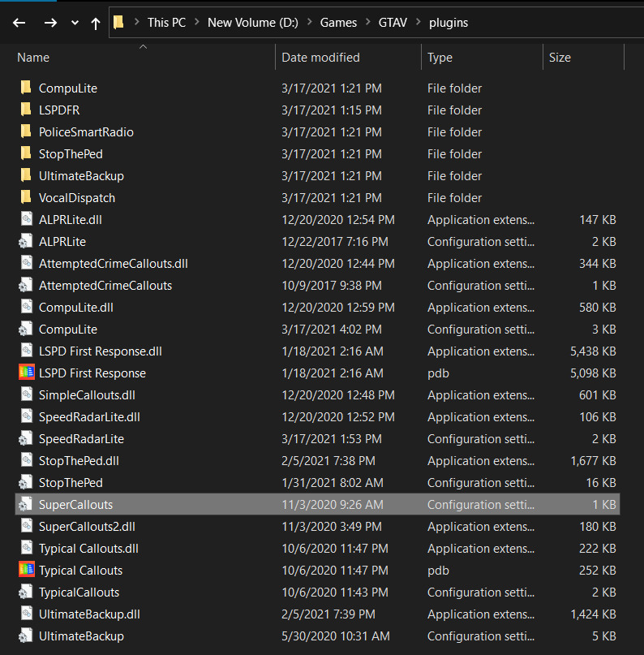Image resolution: width=644 pixels, height=655 pixels.
Task: Click the pdb icon of Typical Callouts
Action: 26,571
